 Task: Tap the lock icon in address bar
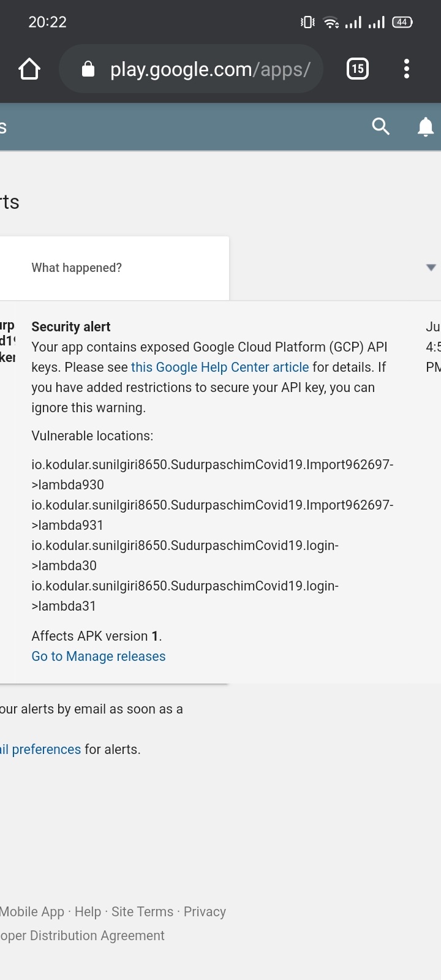pyautogui.click(x=88, y=69)
